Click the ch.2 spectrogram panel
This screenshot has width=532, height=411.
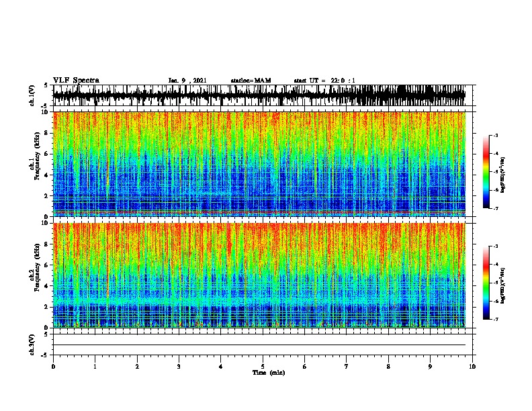(x=259, y=275)
